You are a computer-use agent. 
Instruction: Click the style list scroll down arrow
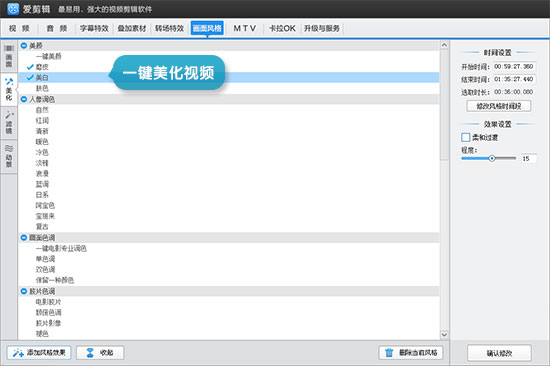(x=444, y=334)
